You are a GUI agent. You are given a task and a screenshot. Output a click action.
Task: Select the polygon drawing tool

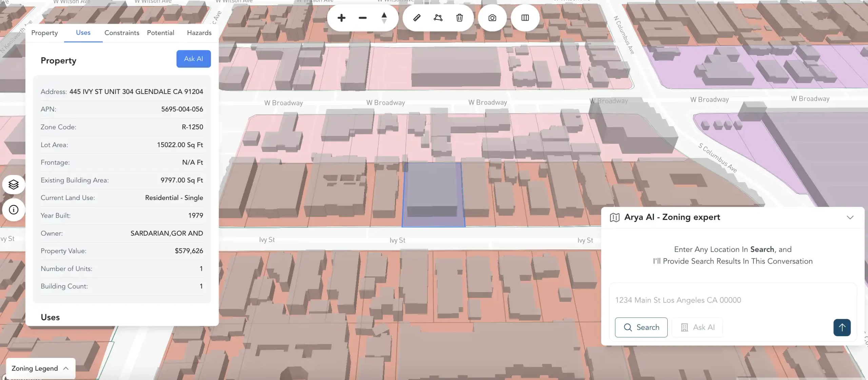click(438, 18)
